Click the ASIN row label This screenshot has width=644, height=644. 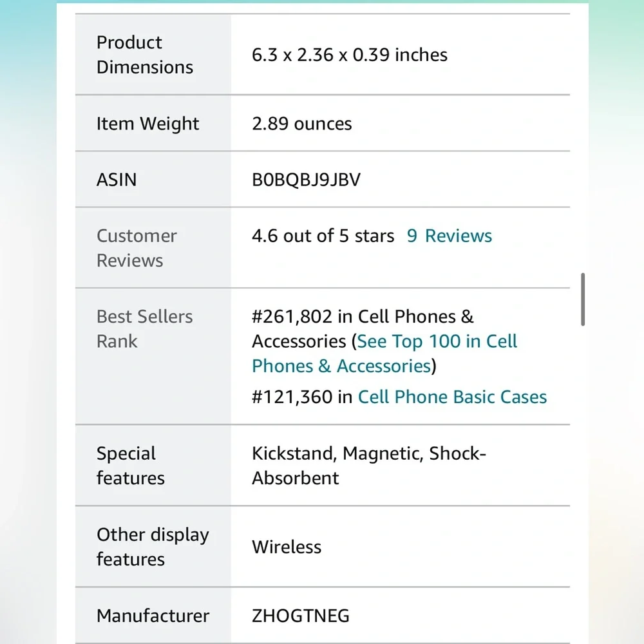[117, 180]
